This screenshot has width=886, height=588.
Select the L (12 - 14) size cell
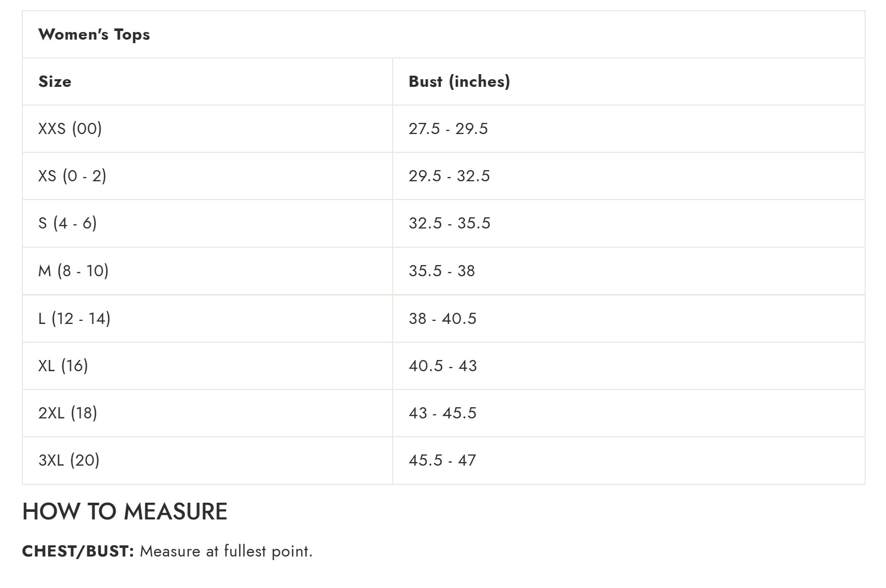[74, 318]
